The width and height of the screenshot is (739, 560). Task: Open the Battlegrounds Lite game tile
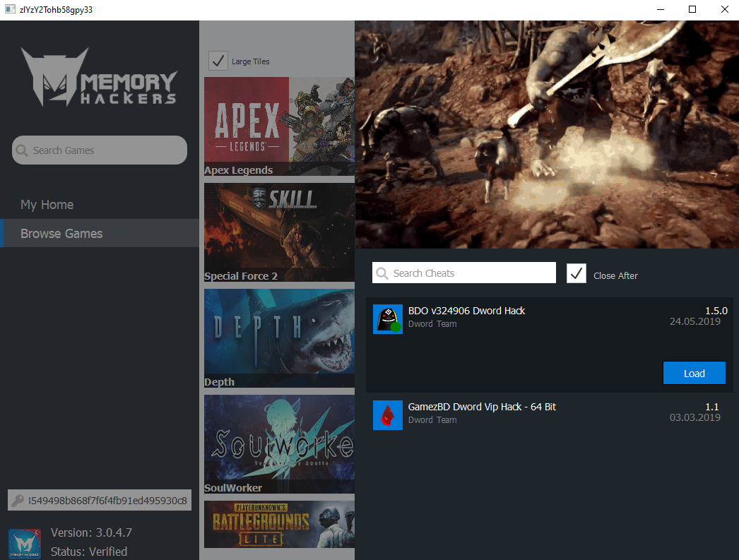(x=280, y=524)
